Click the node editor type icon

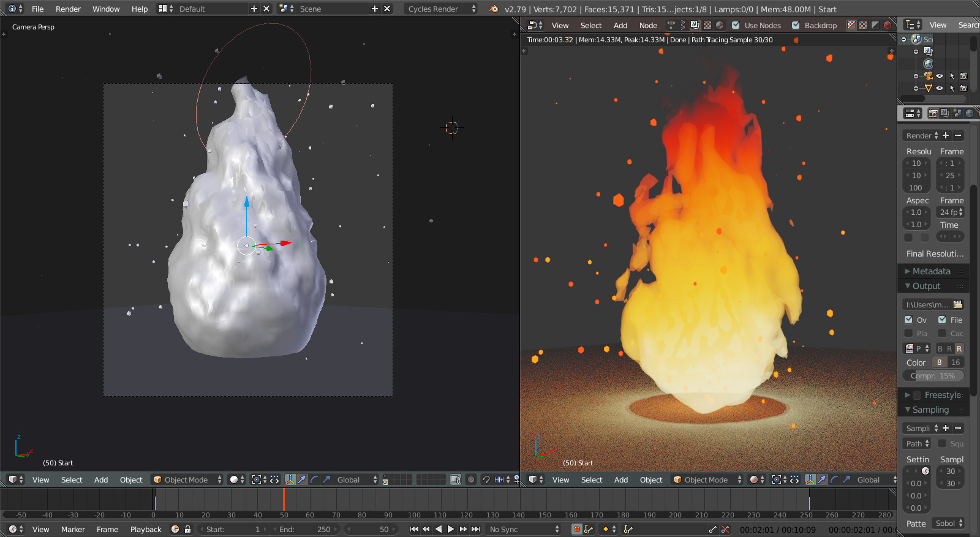point(535,25)
